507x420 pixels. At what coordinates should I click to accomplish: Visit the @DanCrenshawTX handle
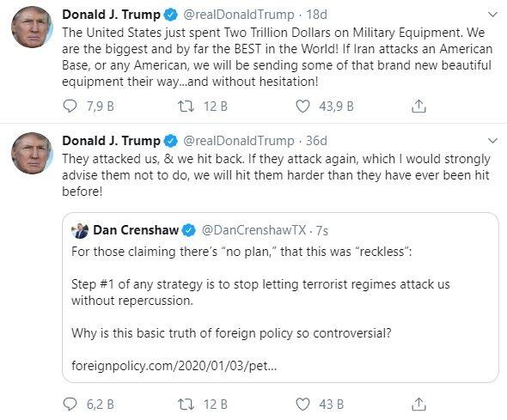[253, 230]
